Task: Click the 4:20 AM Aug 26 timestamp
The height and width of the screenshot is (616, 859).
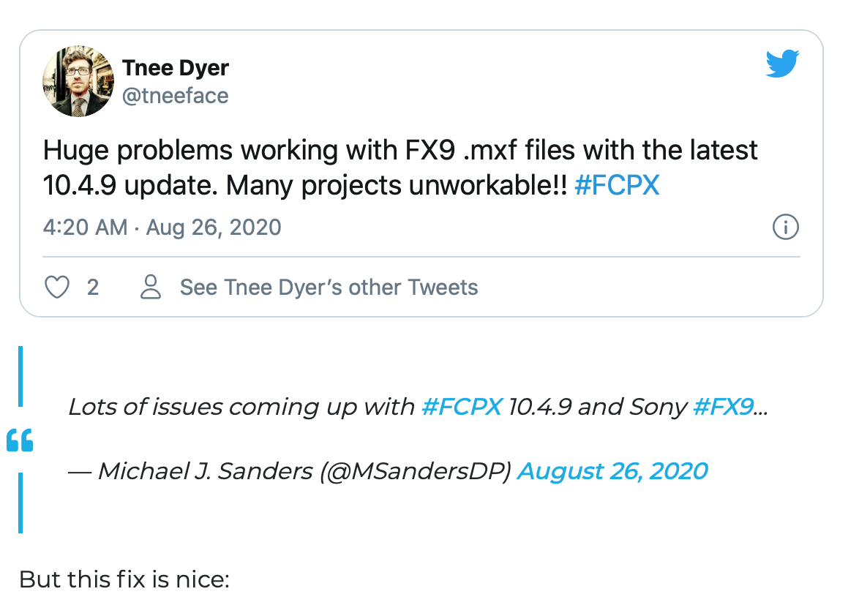Action: [162, 228]
